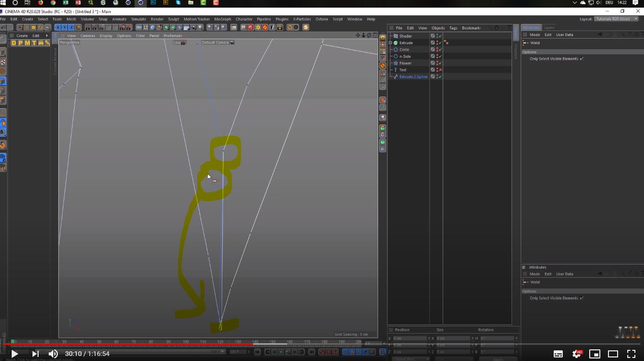Click the orange S plugin icon

coord(306,27)
